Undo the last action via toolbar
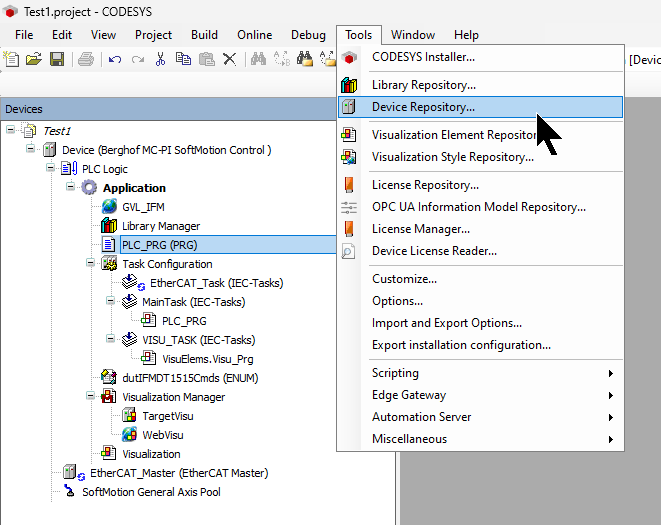 click(115, 59)
